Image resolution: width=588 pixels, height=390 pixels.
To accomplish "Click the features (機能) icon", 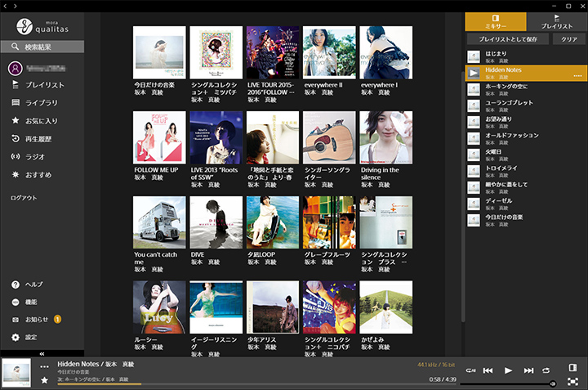I will 16,303.
